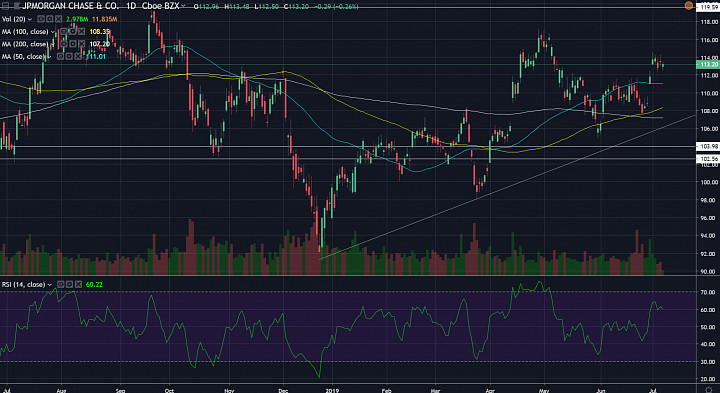Image resolution: width=720 pixels, height=393 pixels.
Task: Click the Oct label on time axis
Action: (169, 390)
